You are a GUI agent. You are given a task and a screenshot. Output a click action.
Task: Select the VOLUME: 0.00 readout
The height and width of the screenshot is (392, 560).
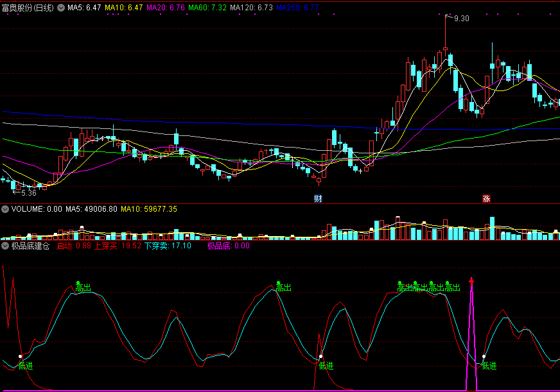pos(37,209)
